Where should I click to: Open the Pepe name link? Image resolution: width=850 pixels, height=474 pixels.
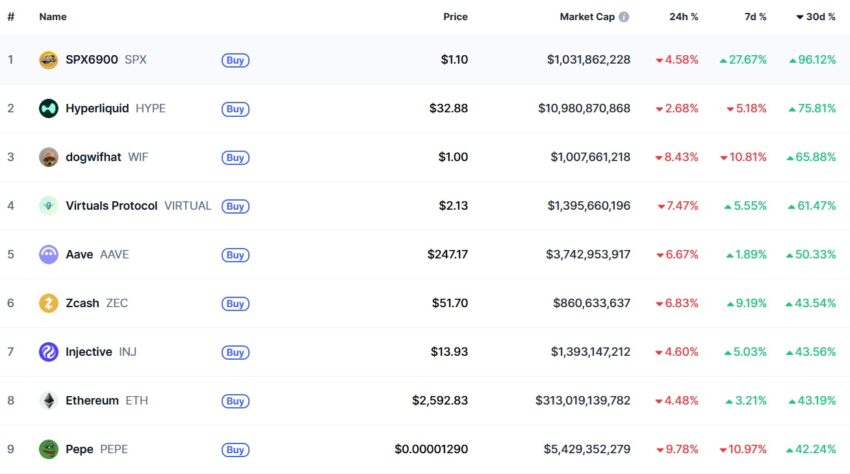tap(79, 450)
